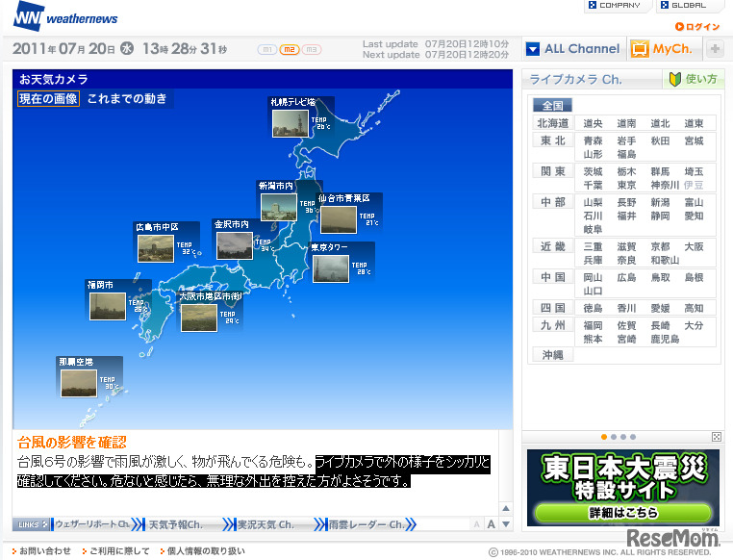Open the 大阪市港区市街 camera thumbnail
The width and height of the screenshot is (733, 560).
pos(199,318)
